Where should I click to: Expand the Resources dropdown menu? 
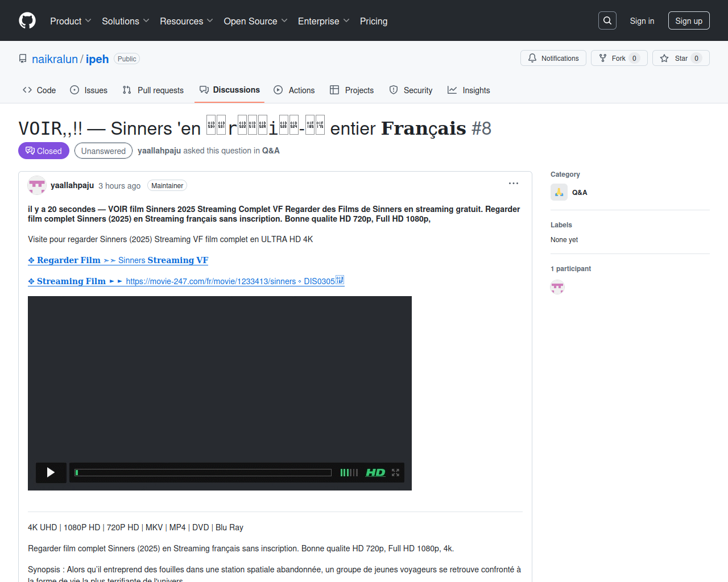[x=187, y=21]
